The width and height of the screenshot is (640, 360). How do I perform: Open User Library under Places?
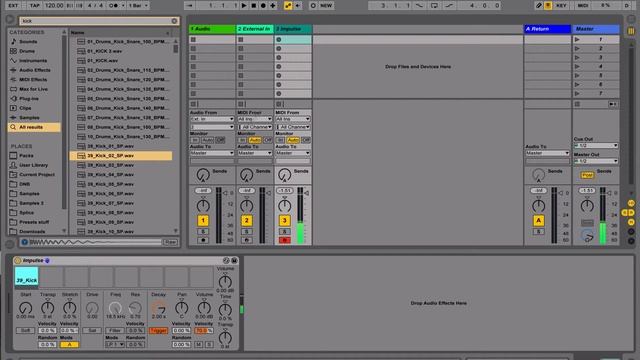[x=33, y=165]
